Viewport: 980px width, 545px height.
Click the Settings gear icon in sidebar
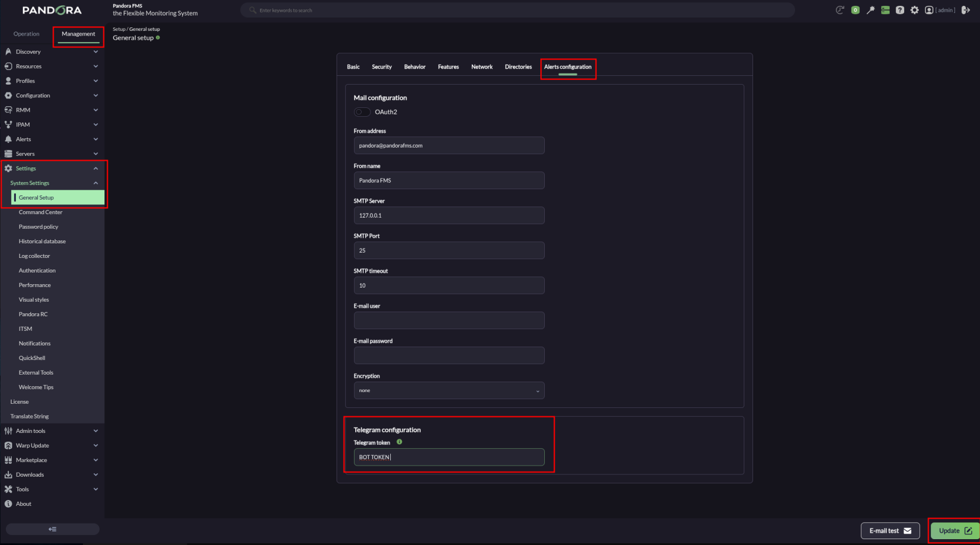(8, 169)
